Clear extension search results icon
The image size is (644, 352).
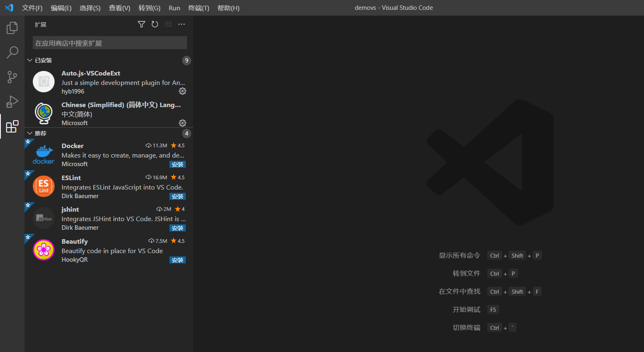(168, 24)
